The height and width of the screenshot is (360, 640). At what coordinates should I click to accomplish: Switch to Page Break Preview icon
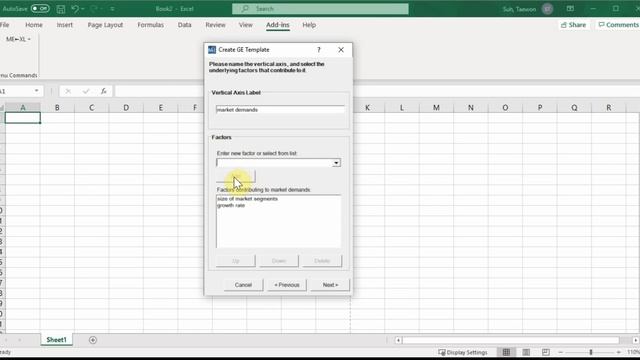[x=546, y=352]
